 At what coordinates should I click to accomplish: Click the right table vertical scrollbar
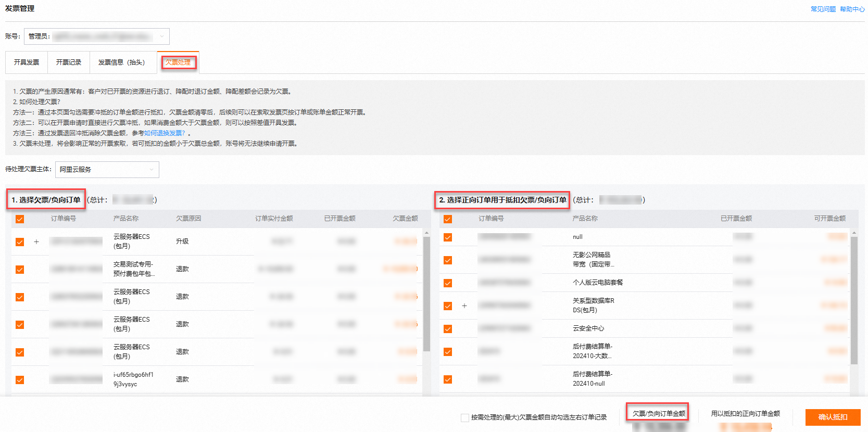pos(854,301)
